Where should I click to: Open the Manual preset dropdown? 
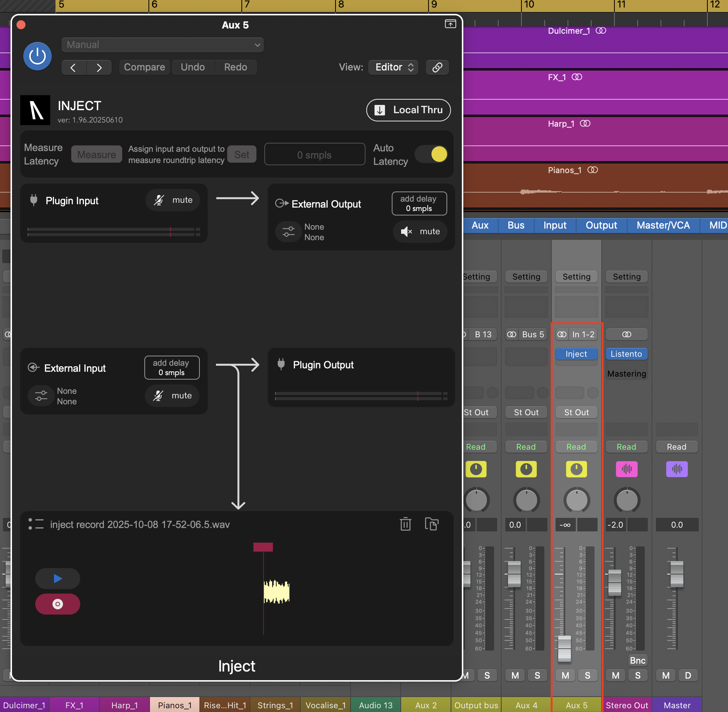point(162,45)
